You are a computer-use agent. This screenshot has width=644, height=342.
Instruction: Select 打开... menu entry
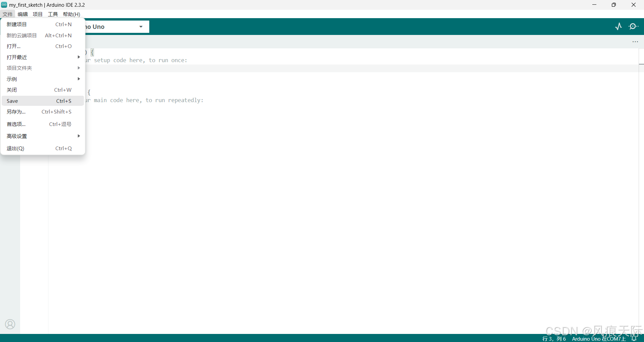43,46
